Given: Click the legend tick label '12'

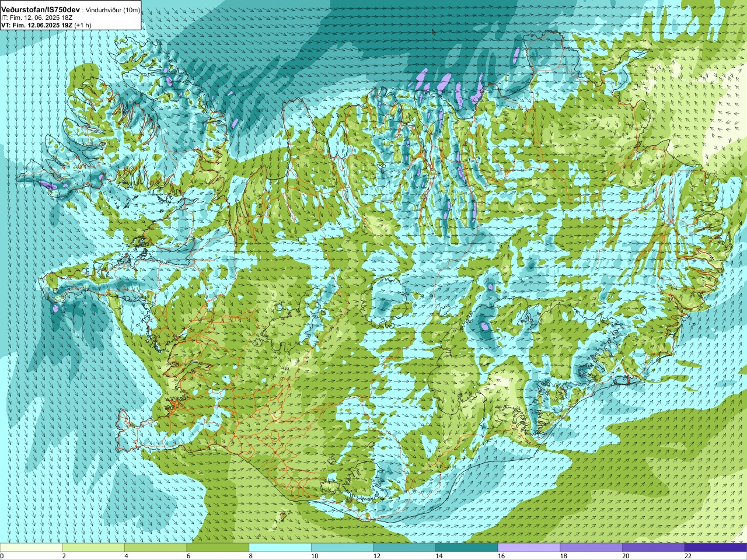Looking at the screenshot, I should (x=377, y=556).
